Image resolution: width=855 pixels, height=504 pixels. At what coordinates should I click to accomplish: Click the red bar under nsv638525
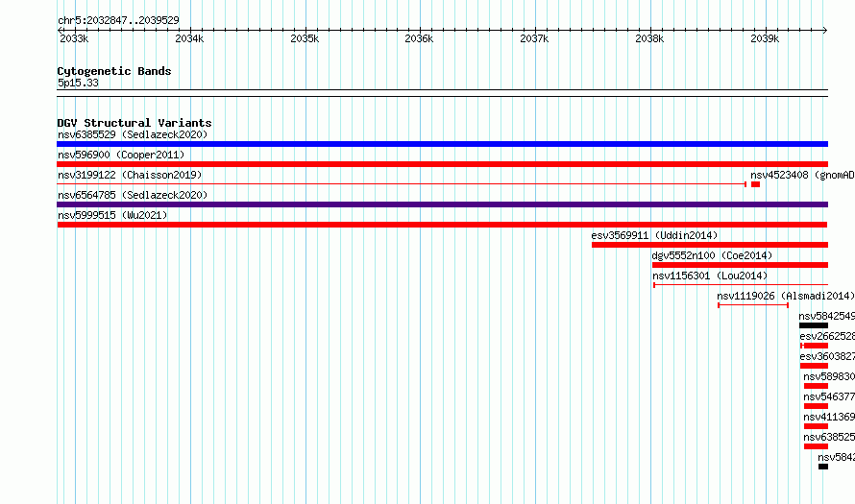816,446
